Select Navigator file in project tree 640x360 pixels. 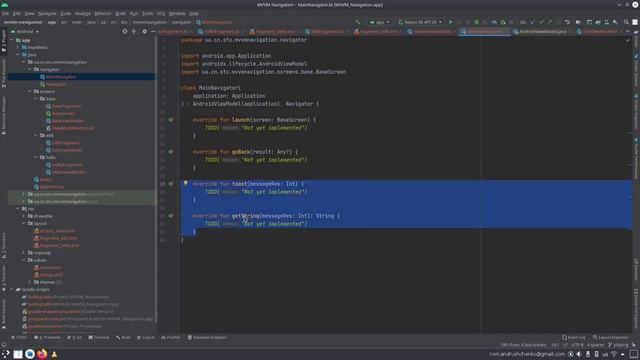click(x=56, y=84)
